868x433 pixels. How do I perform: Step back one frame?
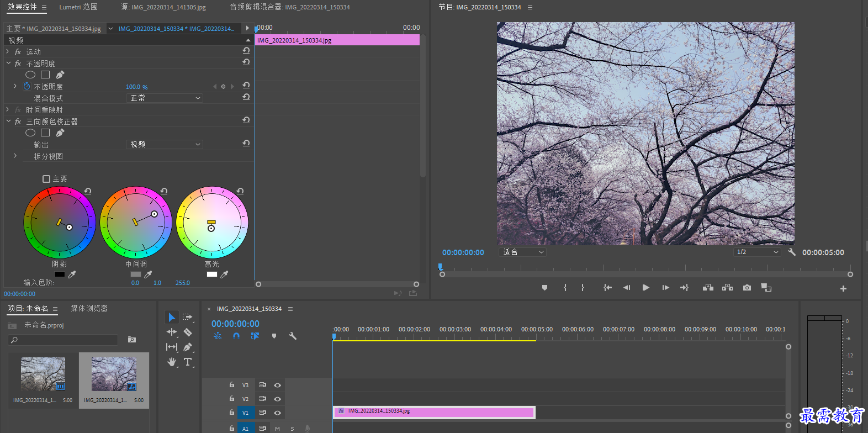point(627,288)
